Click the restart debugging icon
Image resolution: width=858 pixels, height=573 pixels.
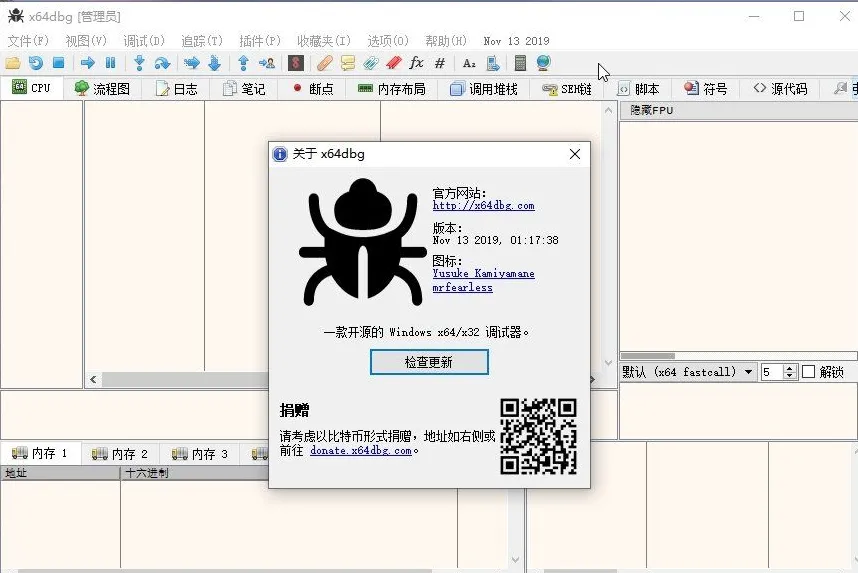[36, 63]
